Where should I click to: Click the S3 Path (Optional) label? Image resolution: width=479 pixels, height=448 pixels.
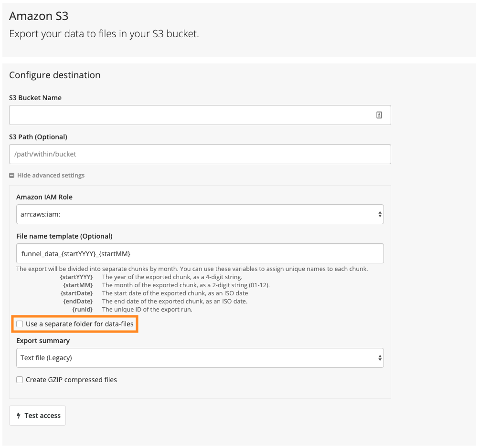click(38, 137)
